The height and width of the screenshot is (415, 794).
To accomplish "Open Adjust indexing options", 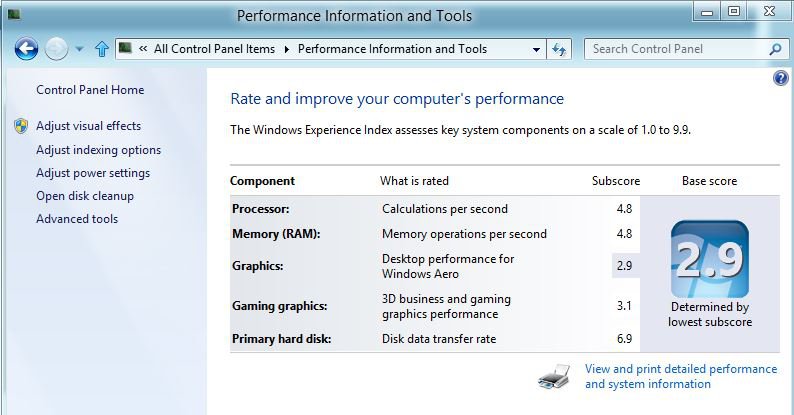I will 98,150.
